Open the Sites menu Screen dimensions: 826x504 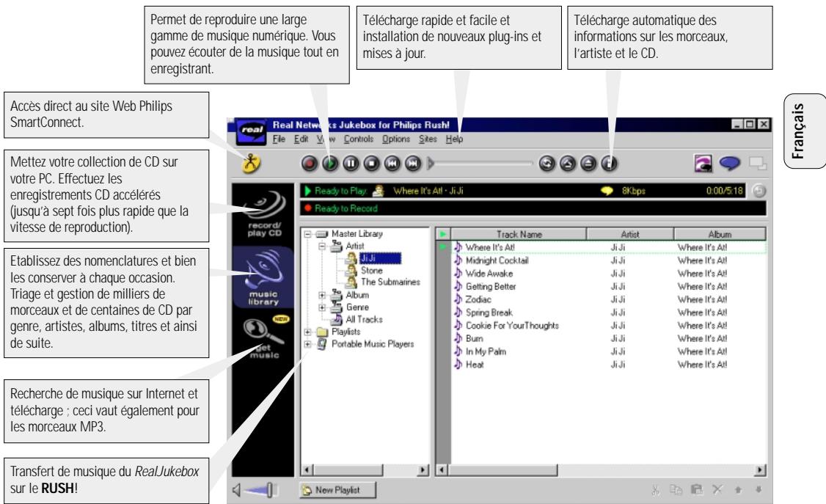click(x=428, y=139)
